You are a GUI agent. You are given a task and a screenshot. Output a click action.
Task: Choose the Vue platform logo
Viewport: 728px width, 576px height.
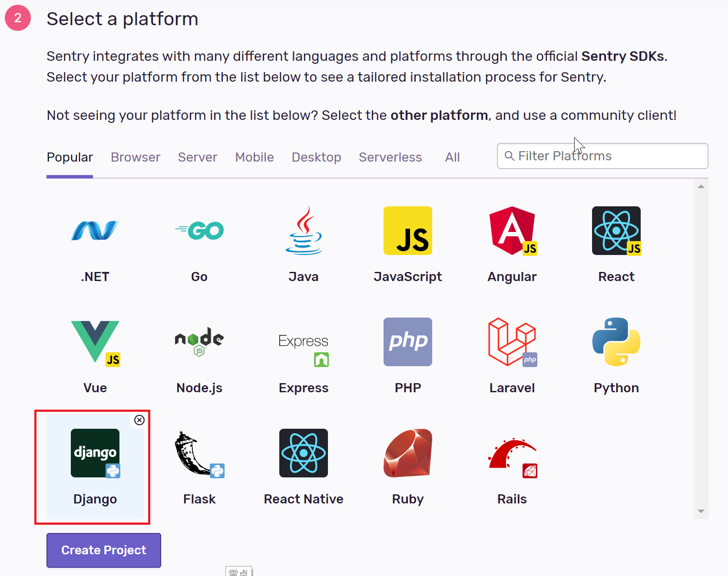click(x=95, y=342)
